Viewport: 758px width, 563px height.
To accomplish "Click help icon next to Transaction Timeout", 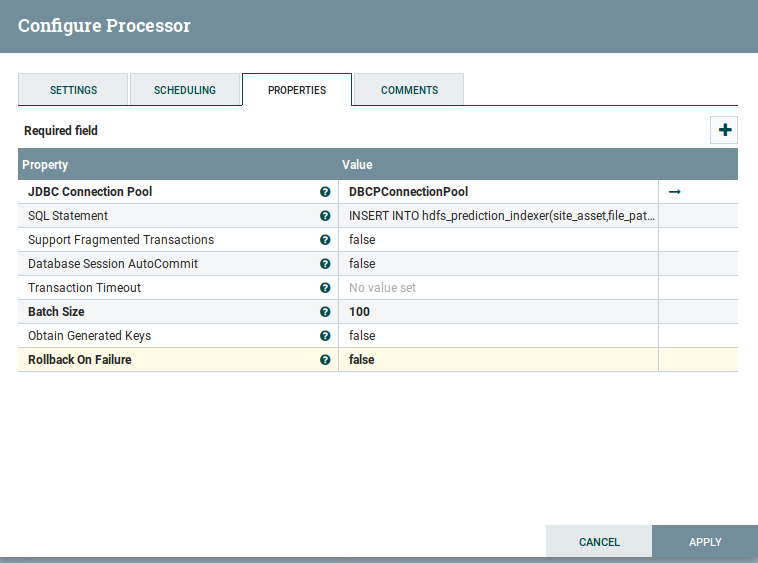I will coord(325,288).
